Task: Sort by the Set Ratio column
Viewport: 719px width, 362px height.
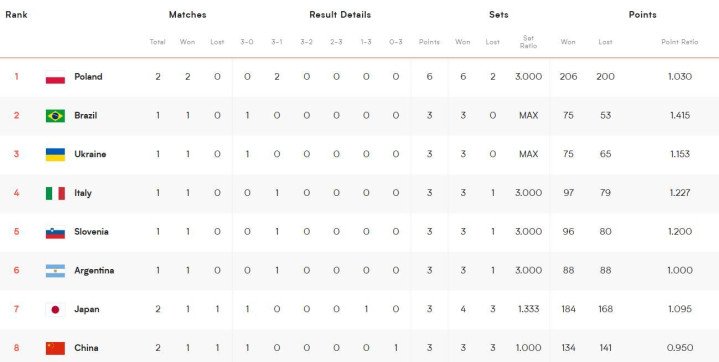Action: pos(528,42)
